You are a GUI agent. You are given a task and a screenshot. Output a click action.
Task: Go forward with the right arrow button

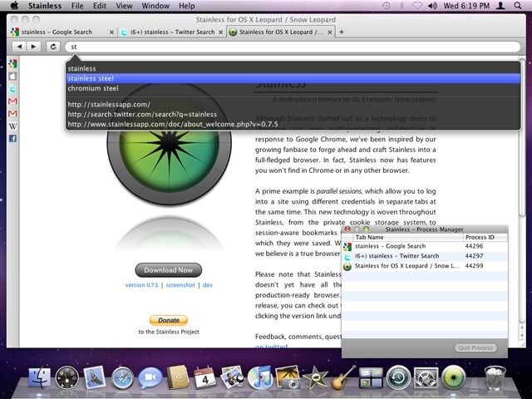[x=33, y=47]
